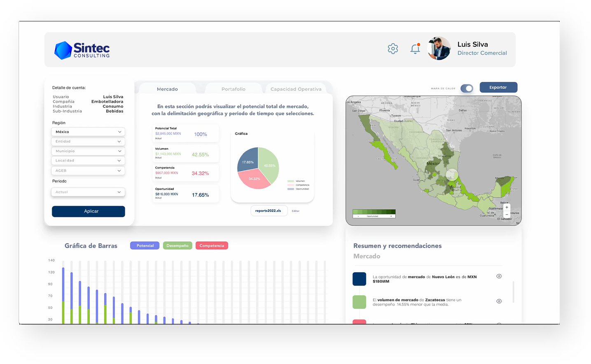This screenshot has height=364, width=591.
Task: Click the Sintec Consulting logo
Action: pyautogui.click(x=82, y=50)
